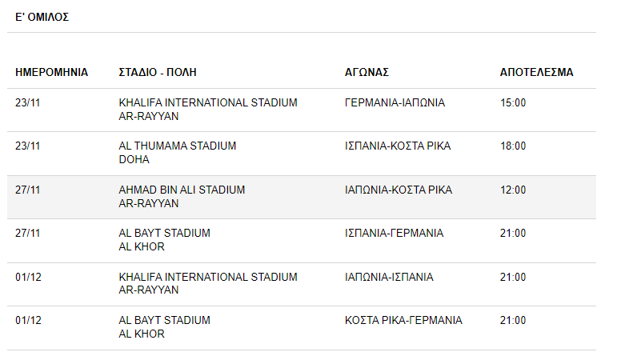Select the ΗΜΕΡΟΜΗΝΙΑ column header

(x=52, y=72)
